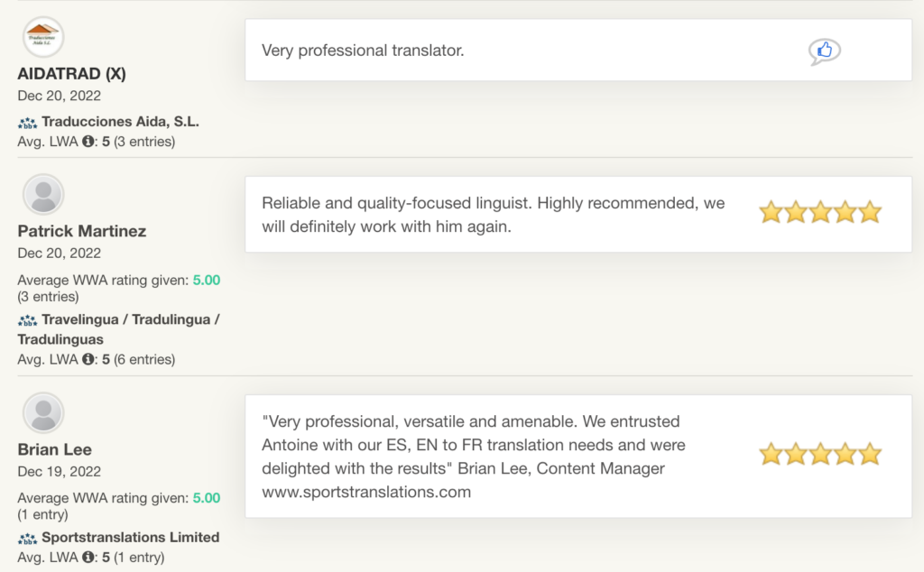Click info icon beside Sportstranslations' Avg. LWA
The image size is (924, 572).
point(88,558)
